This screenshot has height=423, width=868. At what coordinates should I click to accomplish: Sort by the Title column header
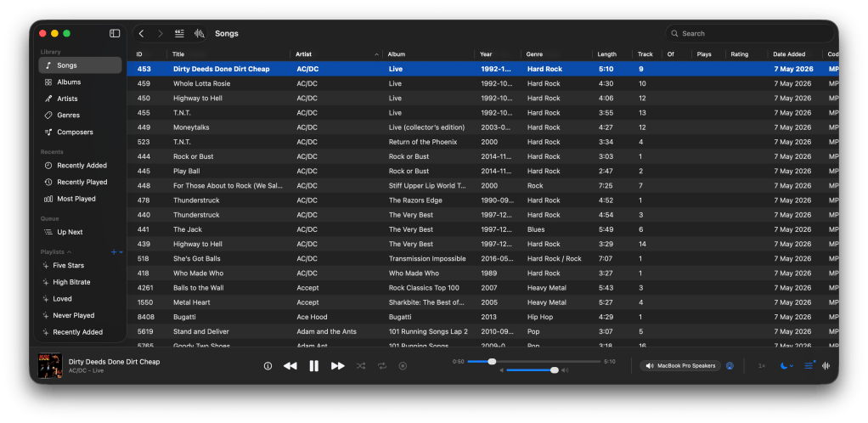pyautogui.click(x=228, y=54)
